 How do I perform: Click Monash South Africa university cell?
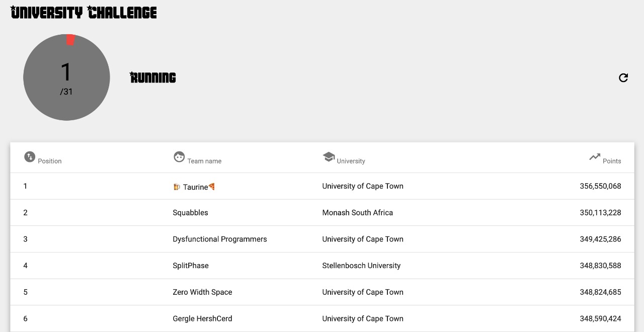tap(358, 213)
